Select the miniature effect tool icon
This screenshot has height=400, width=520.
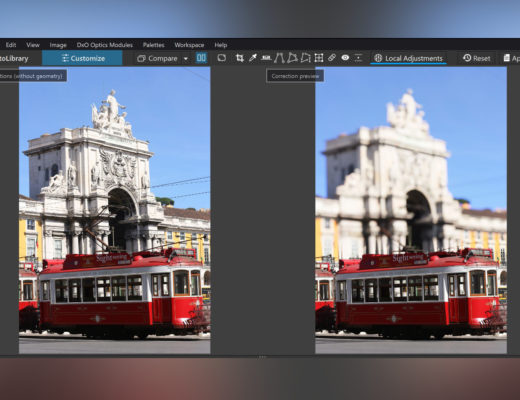pyautogui.click(x=358, y=58)
